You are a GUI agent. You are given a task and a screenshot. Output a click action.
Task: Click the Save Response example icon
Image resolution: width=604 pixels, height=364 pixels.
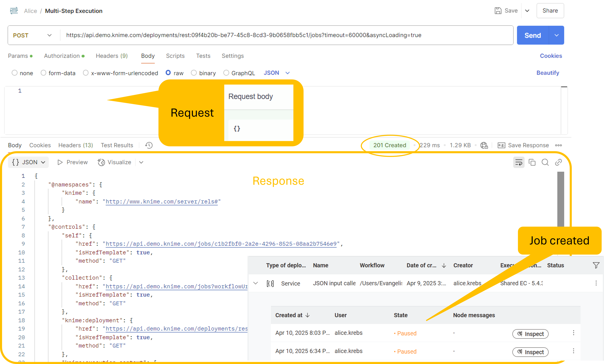[501, 145]
